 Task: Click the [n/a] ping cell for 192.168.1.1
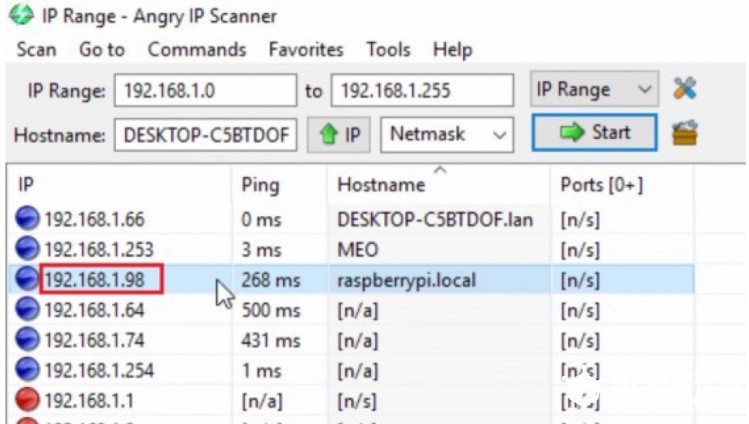coord(262,401)
